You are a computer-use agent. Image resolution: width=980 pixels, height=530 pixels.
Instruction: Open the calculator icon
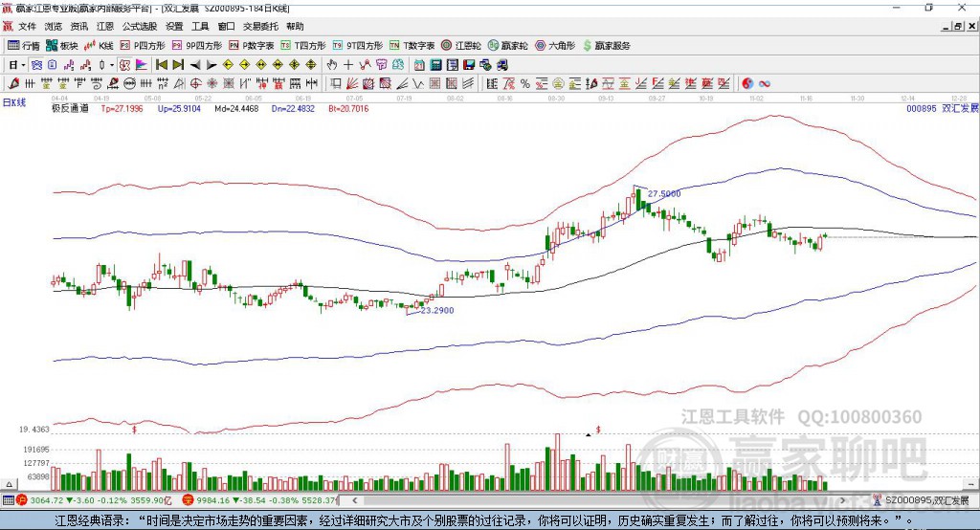click(435, 65)
